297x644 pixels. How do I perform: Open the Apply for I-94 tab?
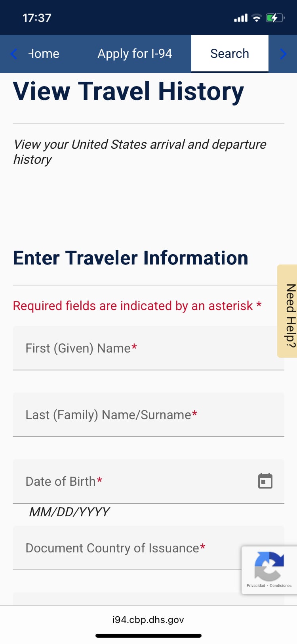click(x=135, y=54)
